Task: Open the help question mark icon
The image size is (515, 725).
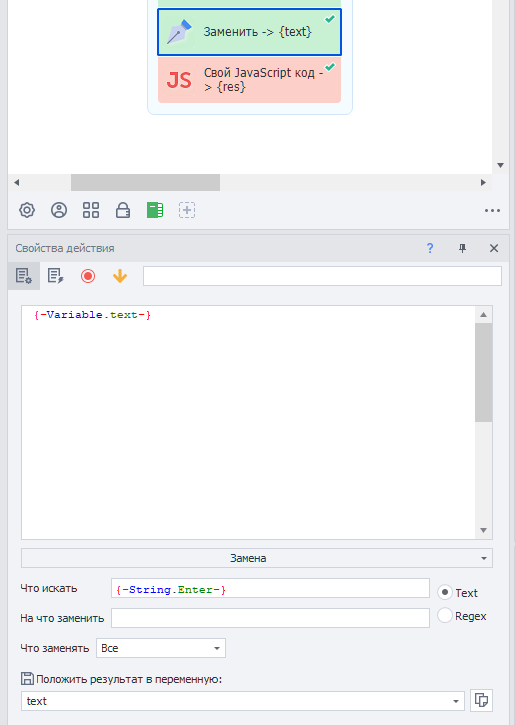Action: coord(430,248)
